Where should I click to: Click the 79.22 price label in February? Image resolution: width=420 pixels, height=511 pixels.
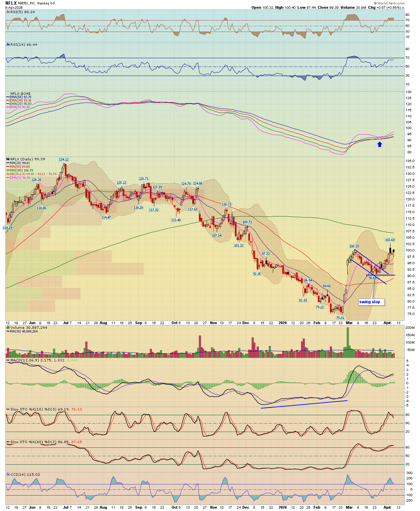pos(320,307)
